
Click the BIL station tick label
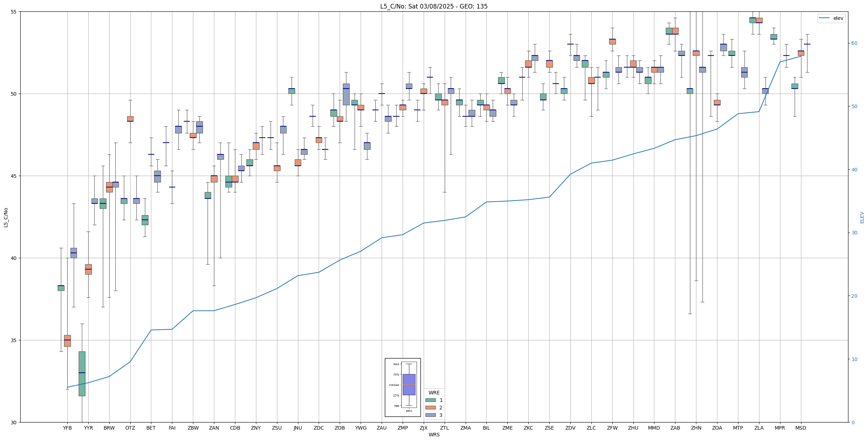pos(486,428)
